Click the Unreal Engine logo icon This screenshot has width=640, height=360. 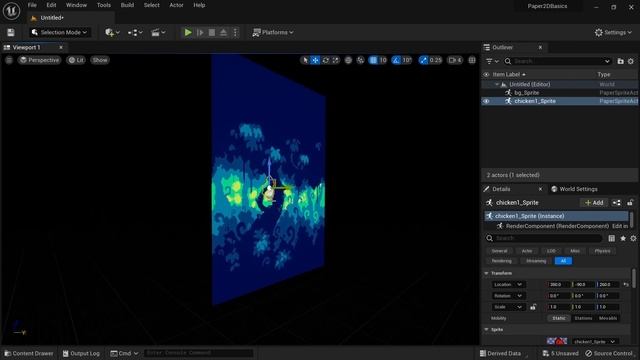[x=11, y=11]
